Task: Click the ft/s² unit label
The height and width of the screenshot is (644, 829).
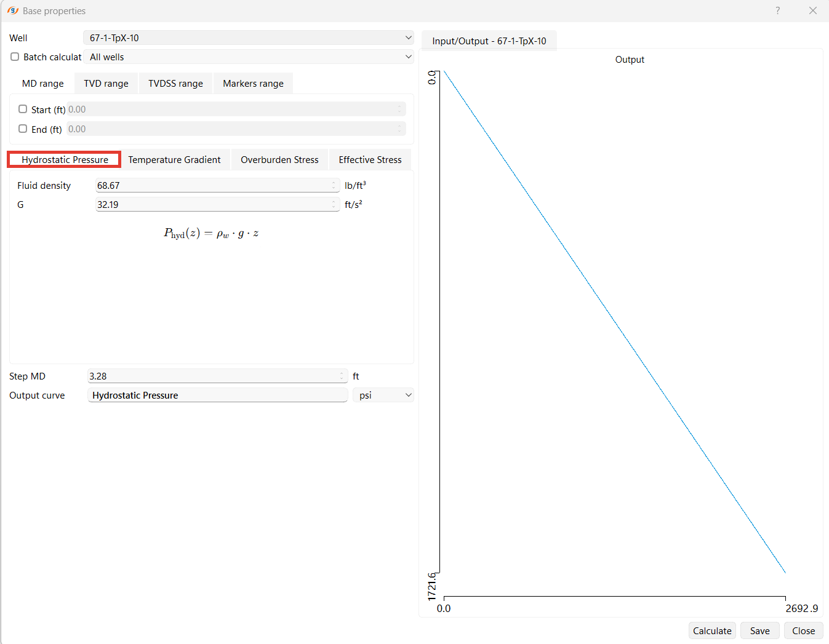Action: pyautogui.click(x=353, y=204)
